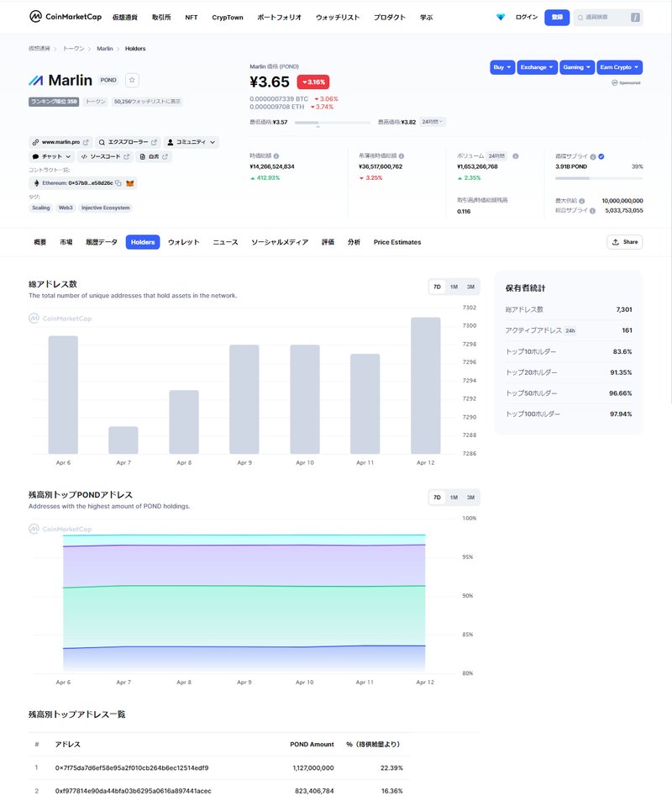Click the Ethereum diamond icon in contract
Viewport: 672px width, 801px height.
36,183
